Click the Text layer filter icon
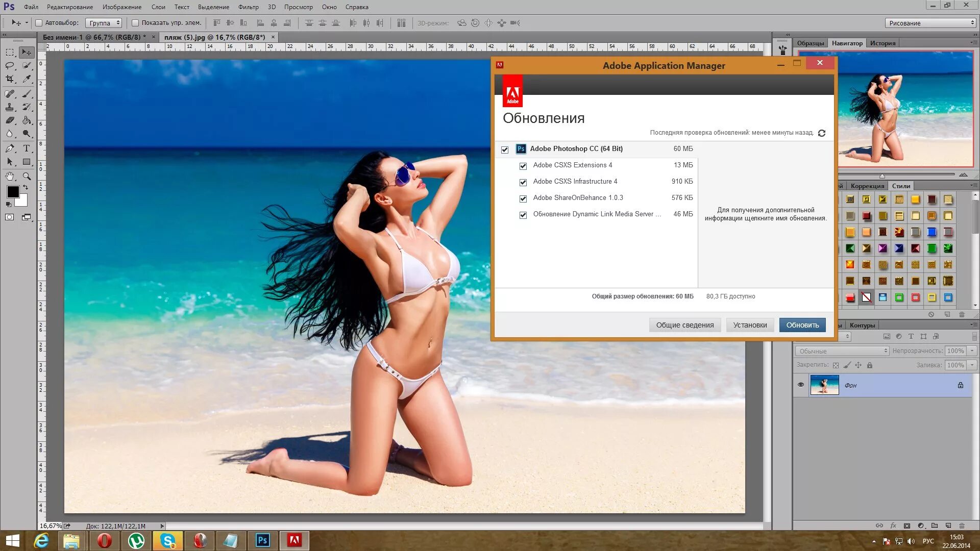980x551 pixels. [911, 337]
